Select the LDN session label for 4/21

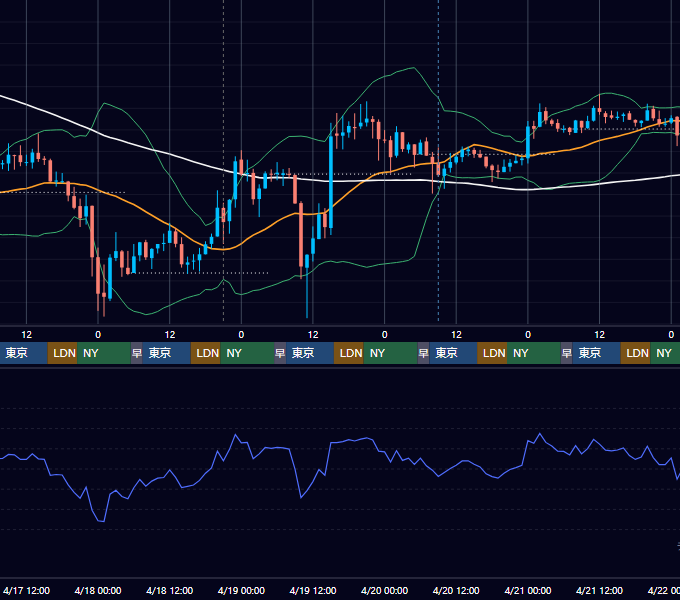[x=636, y=353]
